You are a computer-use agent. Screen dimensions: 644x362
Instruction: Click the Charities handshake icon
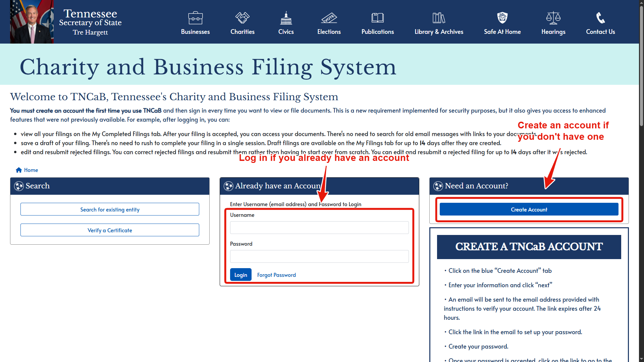[x=242, y=18]
